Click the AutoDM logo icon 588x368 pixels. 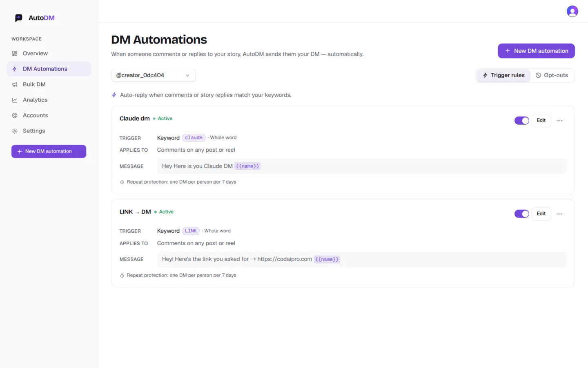point(18,18)
